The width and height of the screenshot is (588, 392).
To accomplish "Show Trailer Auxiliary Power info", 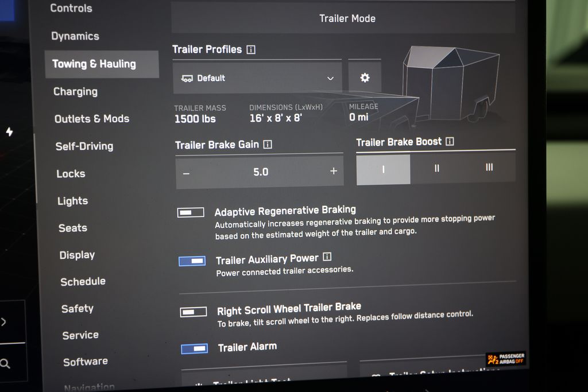I will point(327,257).
